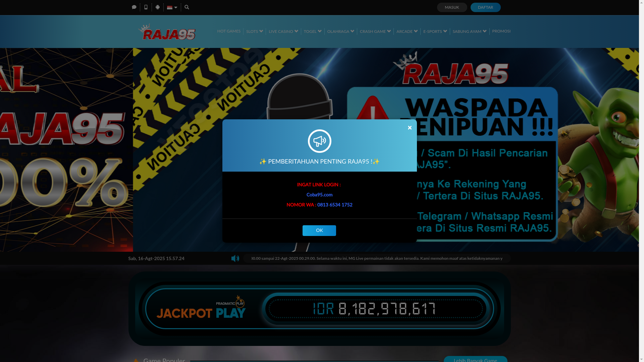Screen dimensions: 644x362
Task: Click the Waspada Penipuan banner image
Action: tap(386, 150)
